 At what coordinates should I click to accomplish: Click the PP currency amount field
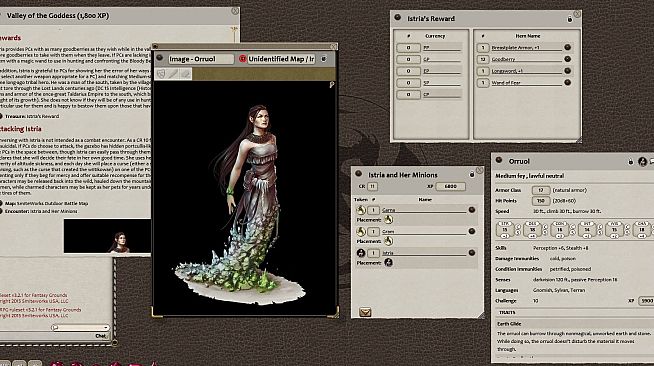tap(408, 48)
